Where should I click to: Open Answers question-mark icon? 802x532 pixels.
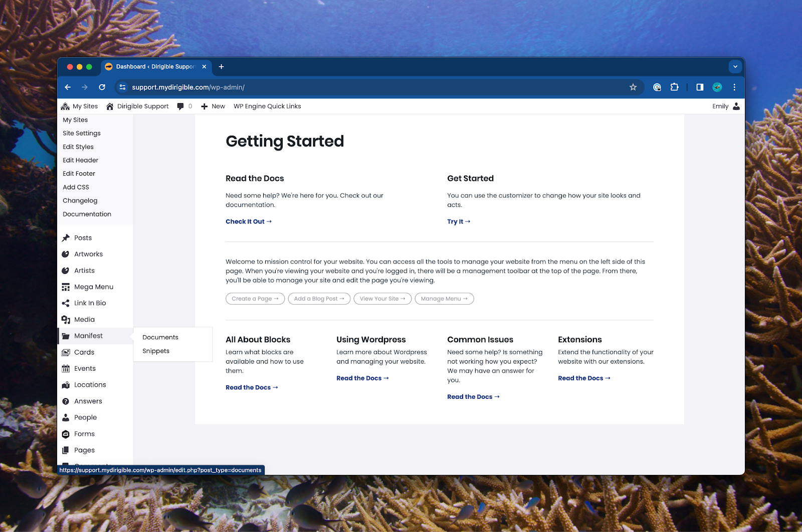tap(66, 401)
